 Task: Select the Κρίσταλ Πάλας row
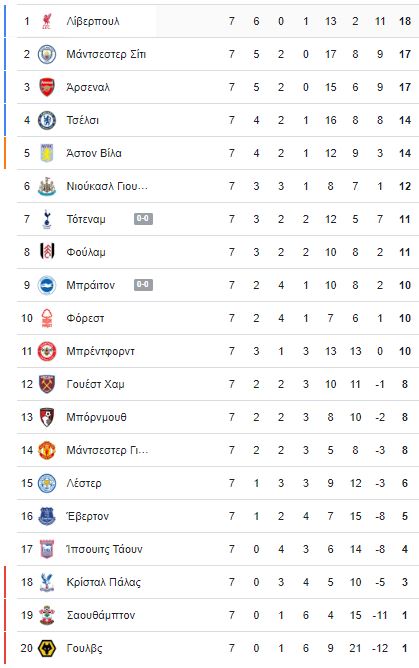(x=217, y=582)
